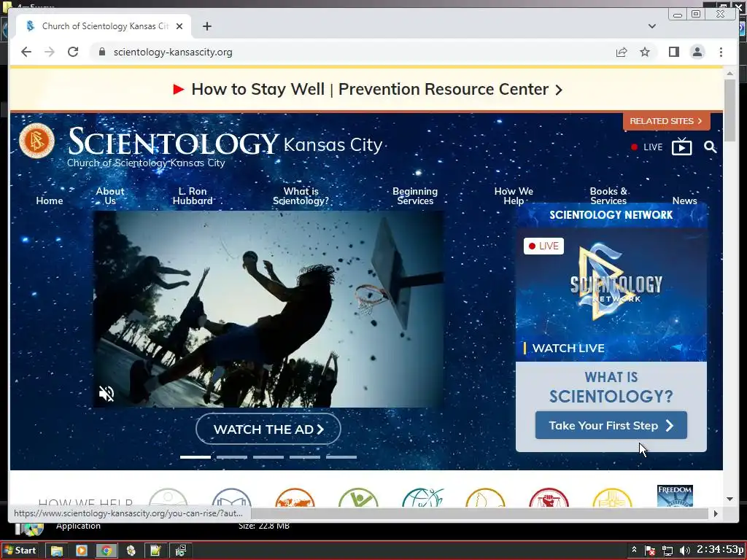Click the Scientology round emblem logo

click(36, 141)
